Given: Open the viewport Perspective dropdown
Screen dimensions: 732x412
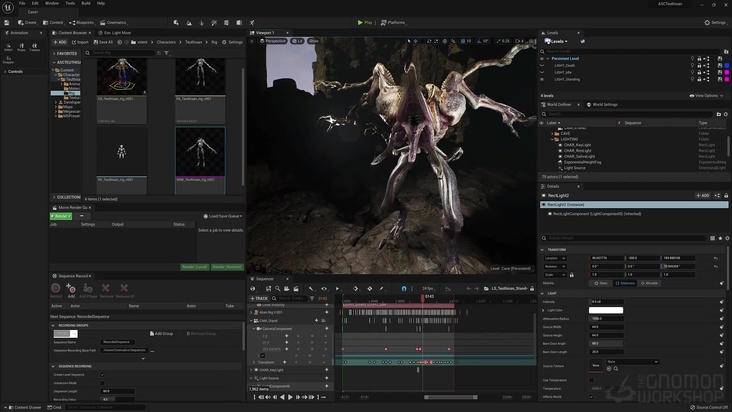Looking at the screenshot, I should tap(273, 41).
